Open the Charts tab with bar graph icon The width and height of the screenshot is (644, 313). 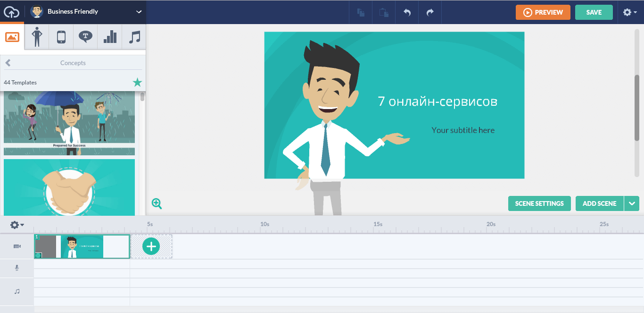point(110,37)
